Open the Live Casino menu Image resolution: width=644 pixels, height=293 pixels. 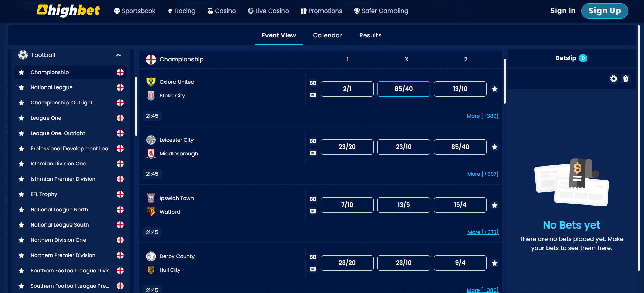tap(268, 11)
